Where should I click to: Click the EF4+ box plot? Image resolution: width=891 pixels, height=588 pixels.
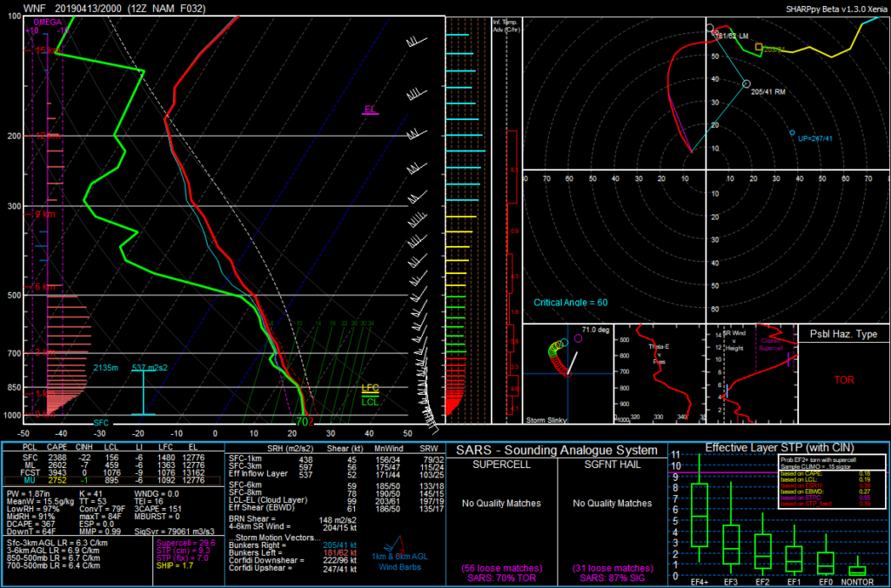(699, 516)
